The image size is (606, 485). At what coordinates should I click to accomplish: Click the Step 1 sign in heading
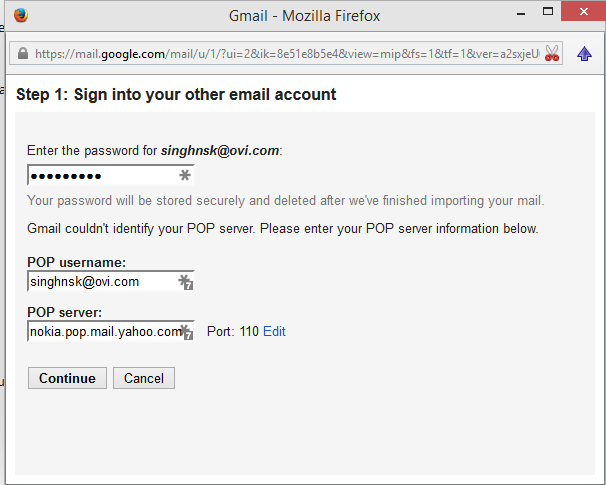(176, 94)
